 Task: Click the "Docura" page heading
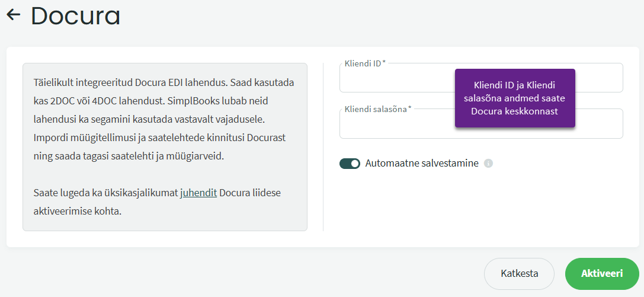75,16
